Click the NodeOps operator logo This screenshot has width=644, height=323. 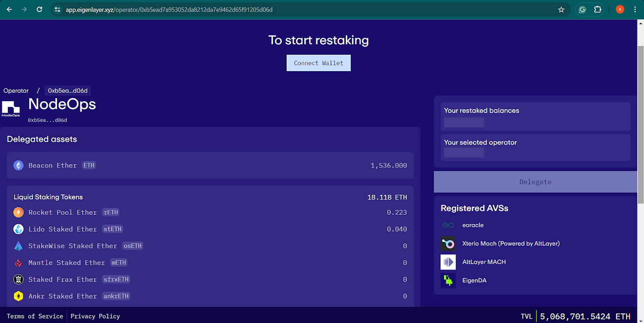pos(11,109)
